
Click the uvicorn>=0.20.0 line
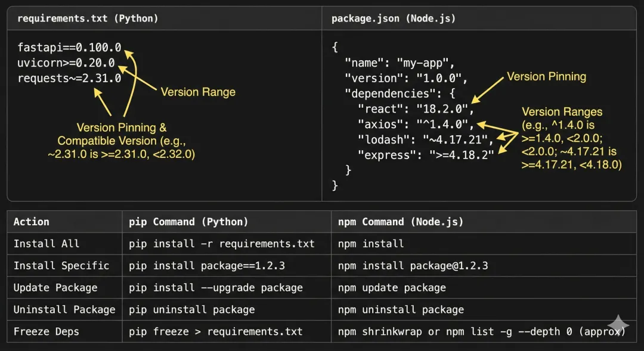point(66,63)
